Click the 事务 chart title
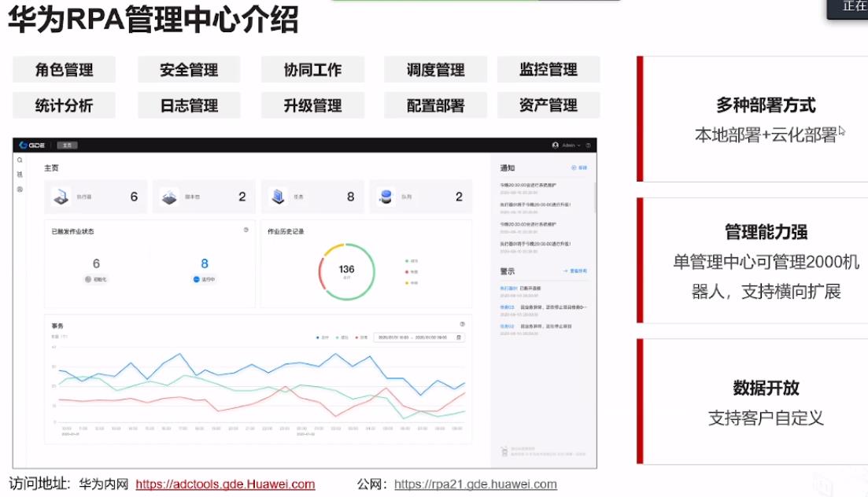This screenshot has height=497, width=868. tap(57, 326)
